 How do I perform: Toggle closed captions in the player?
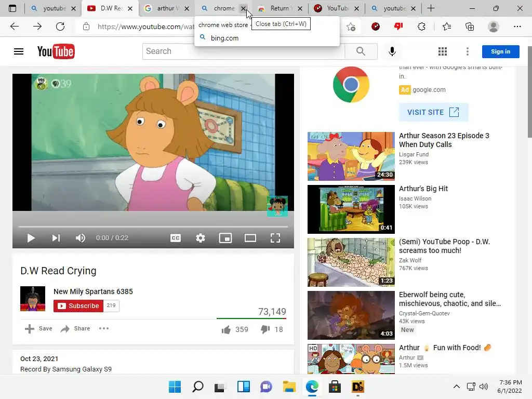[176, 238]
